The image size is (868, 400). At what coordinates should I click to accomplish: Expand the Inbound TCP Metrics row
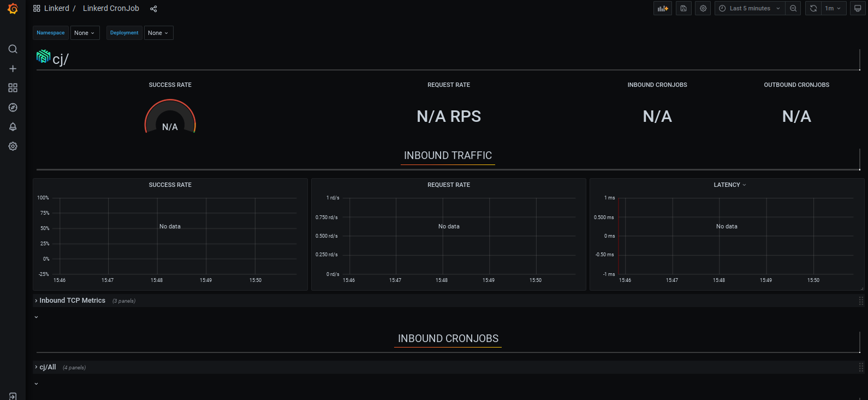(72, 301)
